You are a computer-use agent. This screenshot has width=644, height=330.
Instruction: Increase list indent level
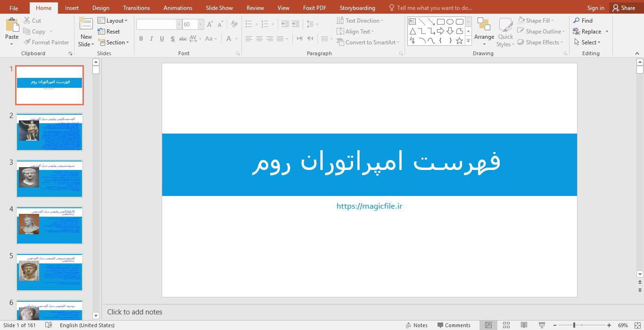tap(296, 24)
